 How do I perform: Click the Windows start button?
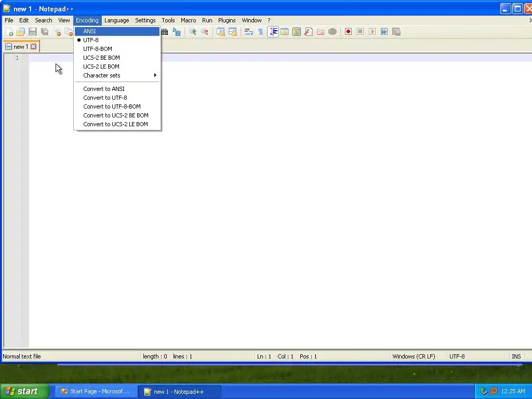24,391
